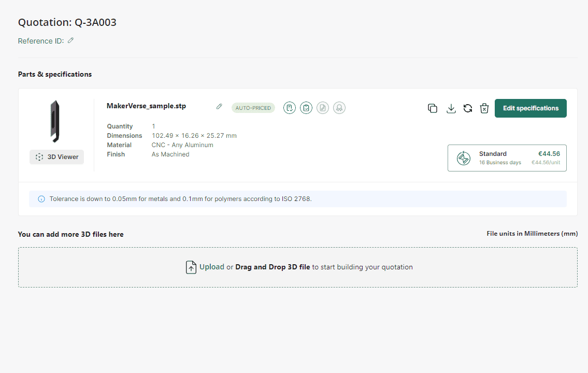The height and width of the screenshot is (373, 588).
Task: Click the refresh arrows icon for the part
Action: click(468, 108)
